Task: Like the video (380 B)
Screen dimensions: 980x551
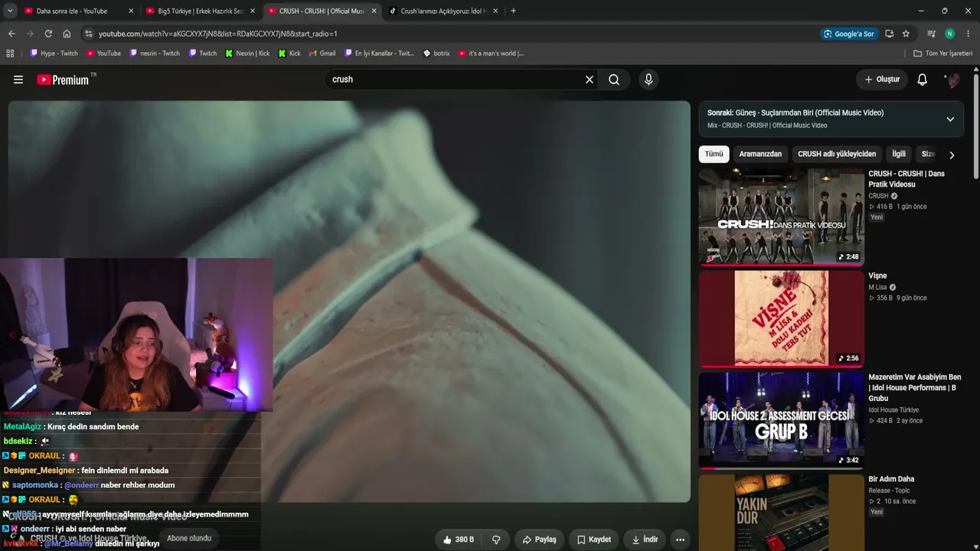Action: (458, 540)
